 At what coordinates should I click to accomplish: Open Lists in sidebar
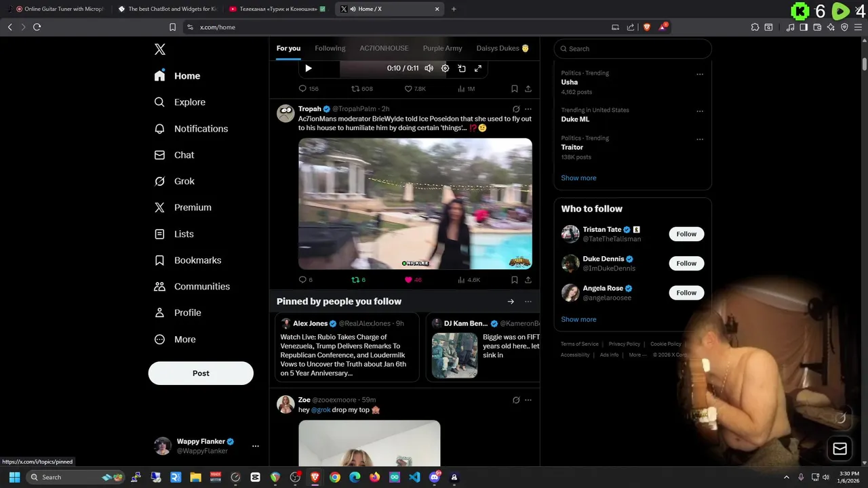(x=174, y=234)
